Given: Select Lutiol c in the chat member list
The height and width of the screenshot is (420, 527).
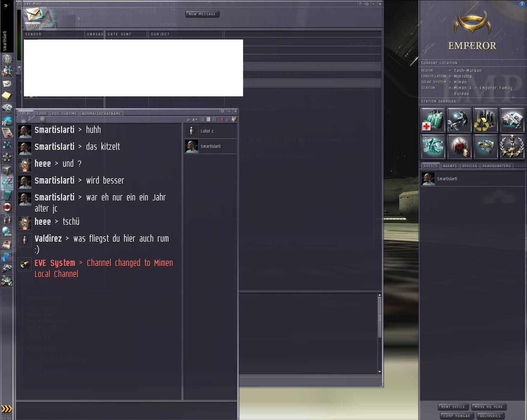Looking at the screenshot, I should pyautogui.click(x=210, y=131).
